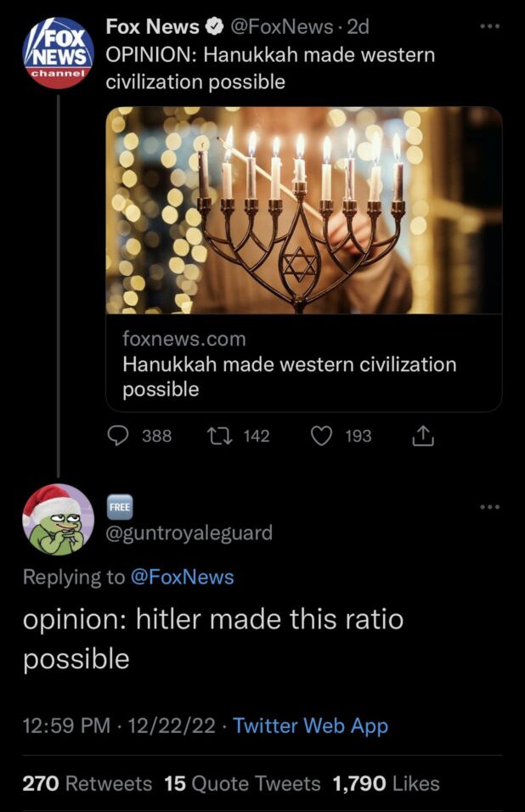Viewport: 525px width, 812px height.
Task: Retweet the Fox News post
Action: (x=219, y=436)
